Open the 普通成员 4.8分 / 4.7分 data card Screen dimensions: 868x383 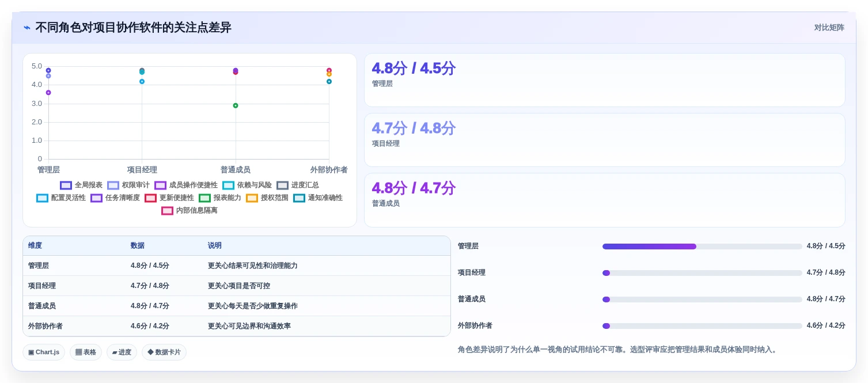pyautogui.click(x=605, y=200)
